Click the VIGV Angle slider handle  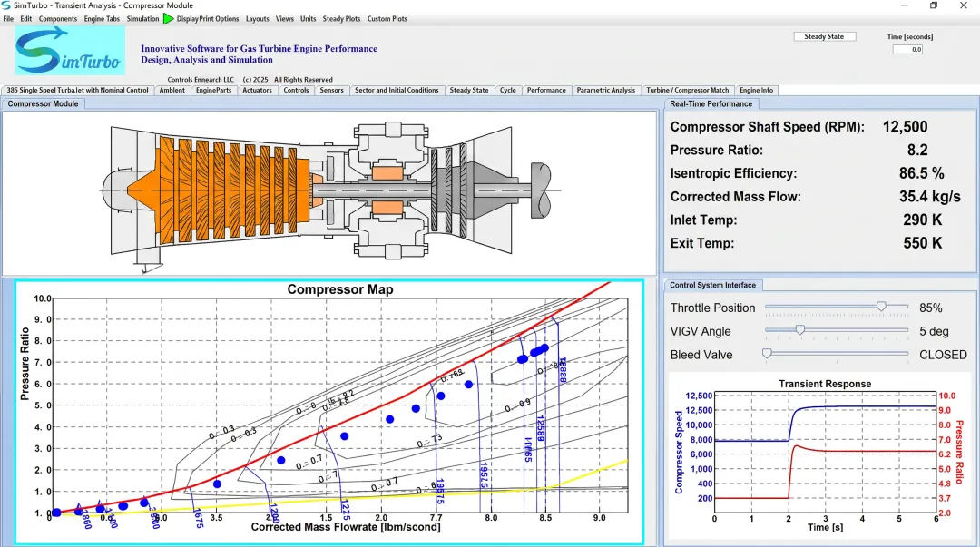(x=799, y=329)
